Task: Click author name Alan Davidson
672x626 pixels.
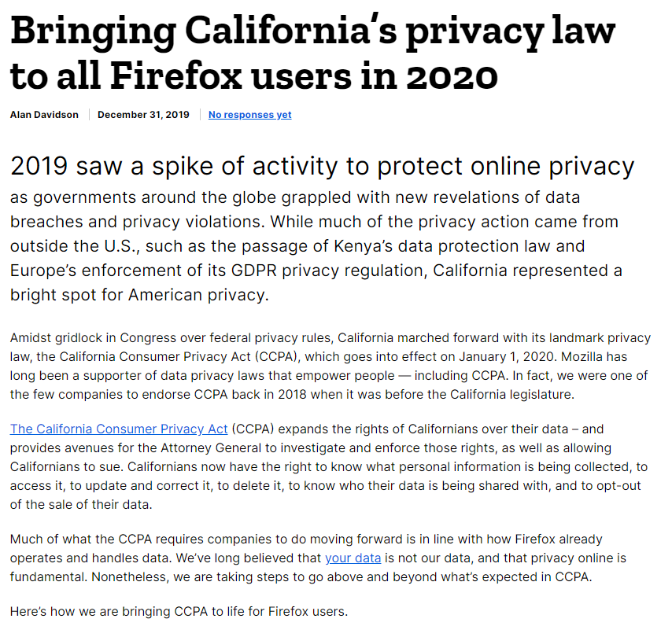Action: pyautogui.click(x=44, y=115)
